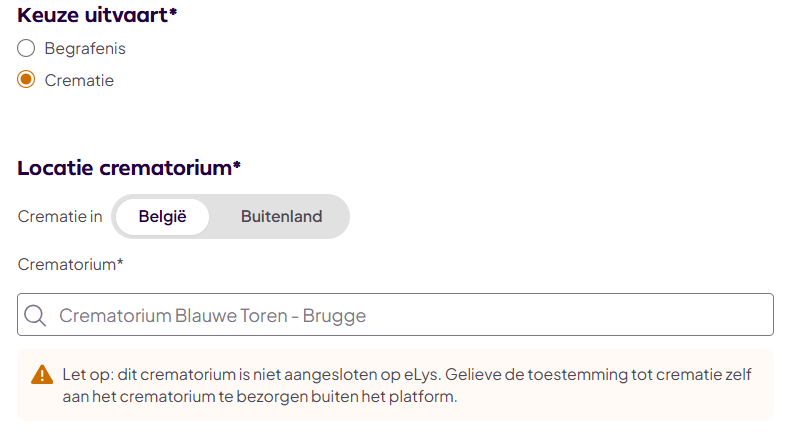Screen dimensions: 801x435
Task: Click "Let op:" at the warning start
Action: point(87,375)
